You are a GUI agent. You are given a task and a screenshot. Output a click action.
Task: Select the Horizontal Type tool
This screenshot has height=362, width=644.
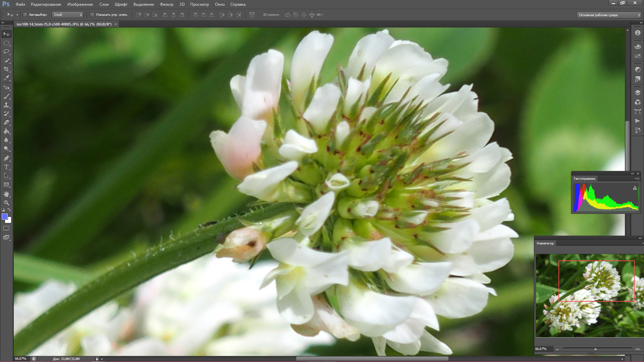tap(6, 167)
